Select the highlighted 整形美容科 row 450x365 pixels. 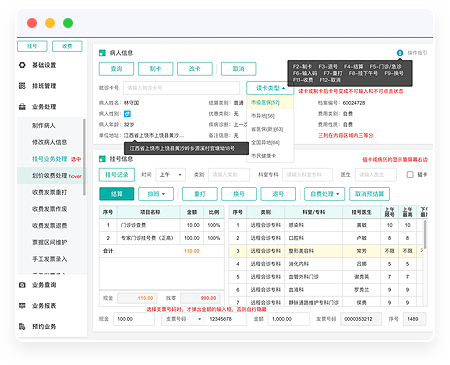326,251
